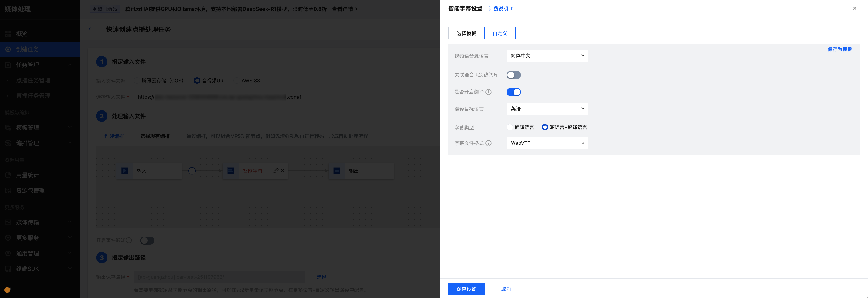Enable 关联语音识别热词库 toggle
This screenshot has width=868, height=298.
[x=513, y=75]
